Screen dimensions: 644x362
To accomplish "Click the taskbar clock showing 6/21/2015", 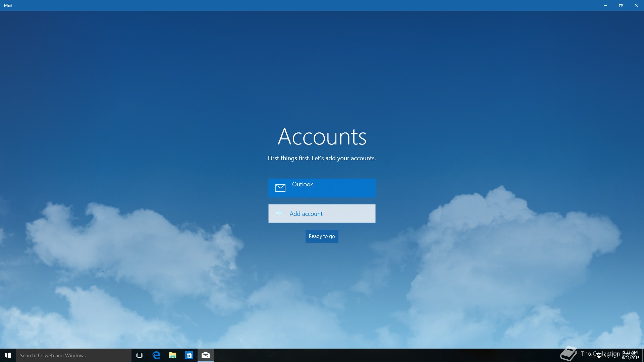I will click(631, 355).
